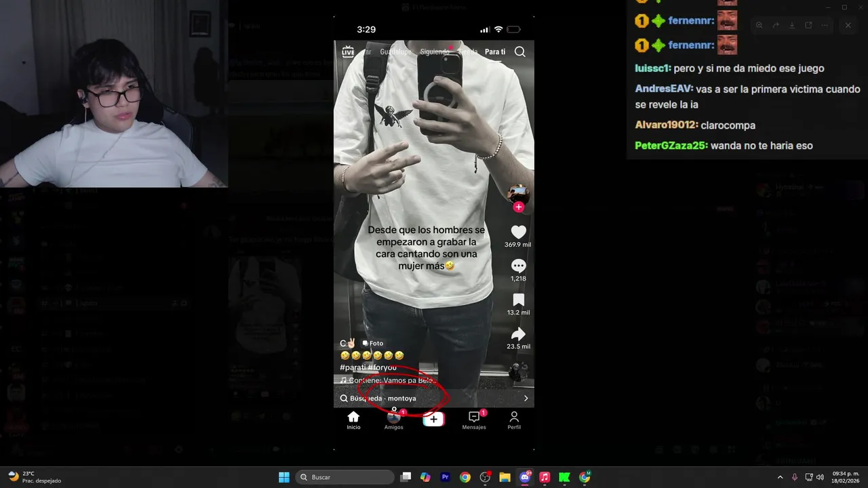Tap the #parati hashtag
Screen dimensions: 868x488
(x=353, y=367)
